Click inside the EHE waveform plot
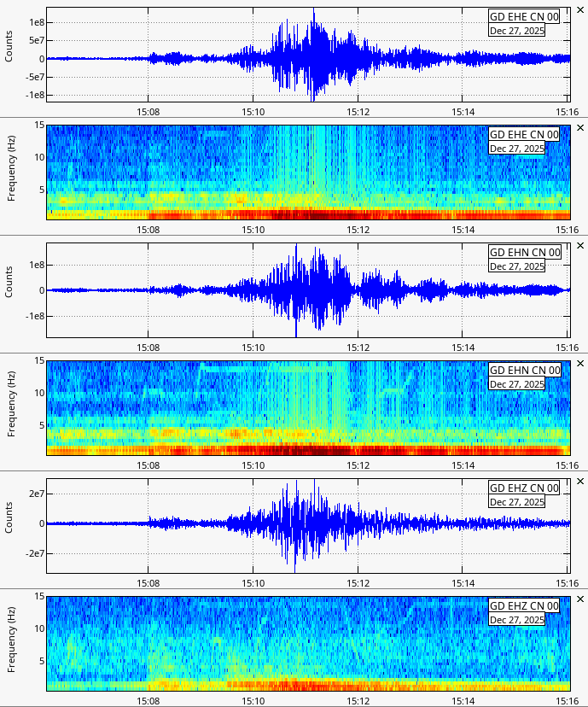Image resolution: width=588 pixels, height=707 pixels. pyautogui.click(x=308, y=55)
